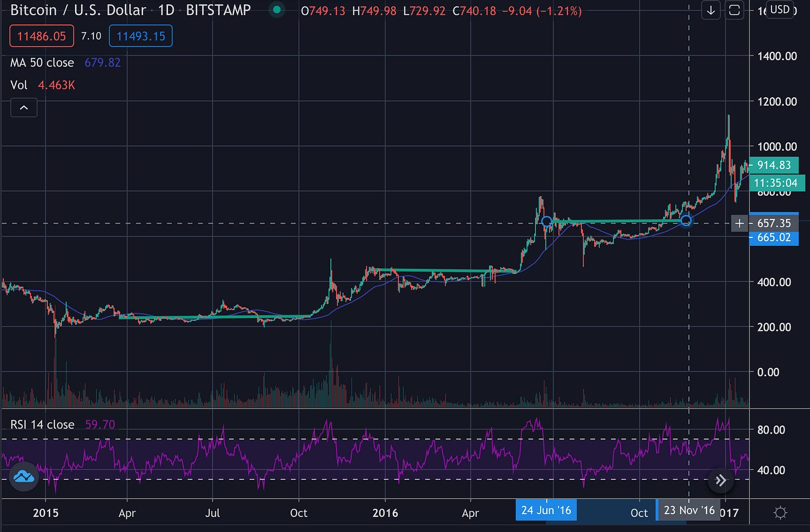The width and height of the screenshot is (810, 532).
Task: Click the 400.00 price axis label
Action: [774, 282]
